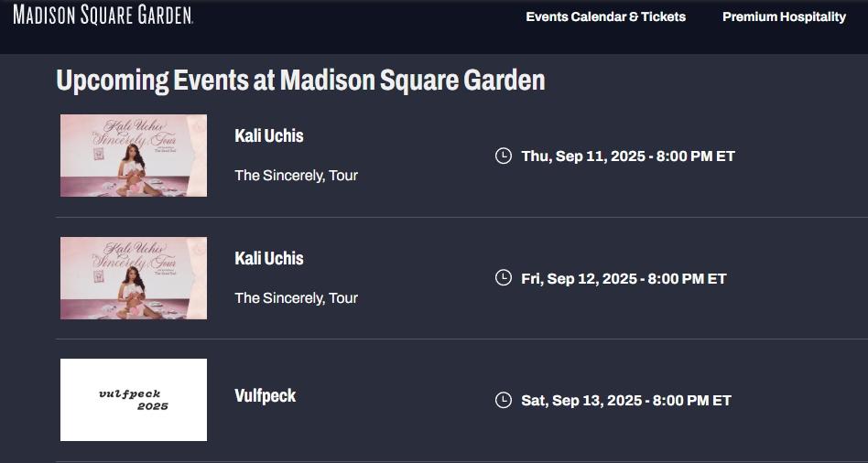
Task: Click the Upcoming Events at Madison Square Garden heading
Action: coord(300,81)
